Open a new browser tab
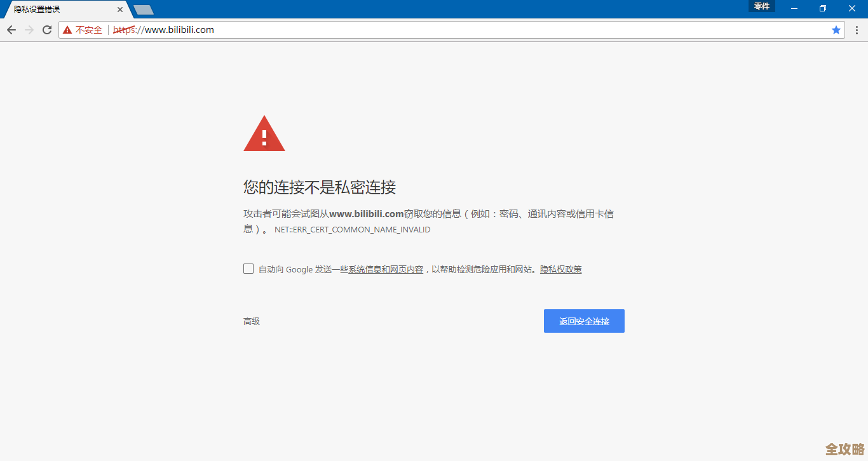 144,10
